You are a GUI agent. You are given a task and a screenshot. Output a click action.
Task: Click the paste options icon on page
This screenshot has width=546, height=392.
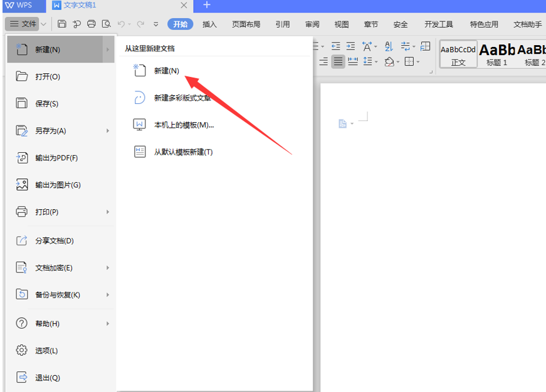click(343, 123)
